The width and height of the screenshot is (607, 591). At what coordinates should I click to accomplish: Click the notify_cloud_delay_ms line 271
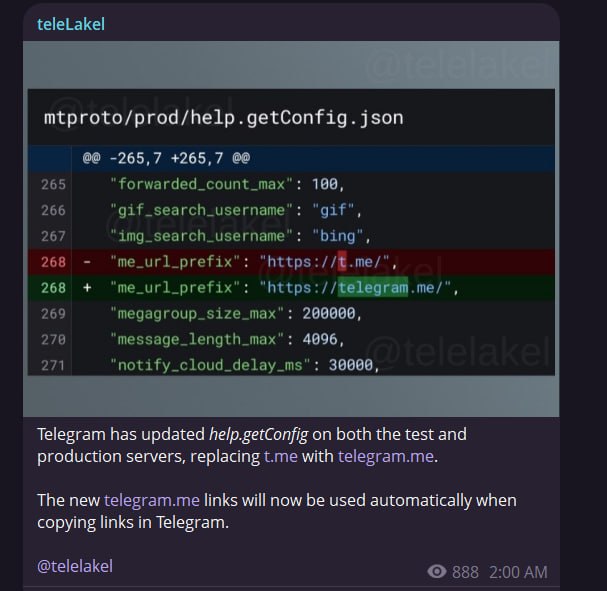pos(291,364)
